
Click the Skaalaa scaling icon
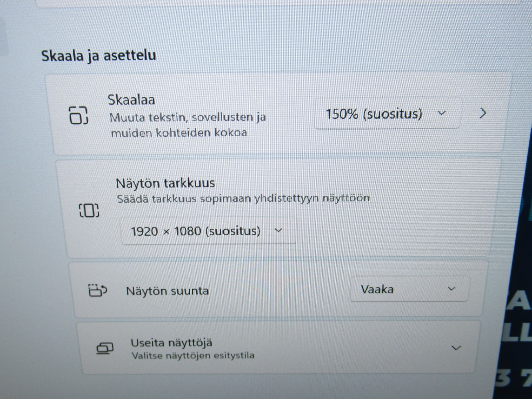(x=79, y=115)
